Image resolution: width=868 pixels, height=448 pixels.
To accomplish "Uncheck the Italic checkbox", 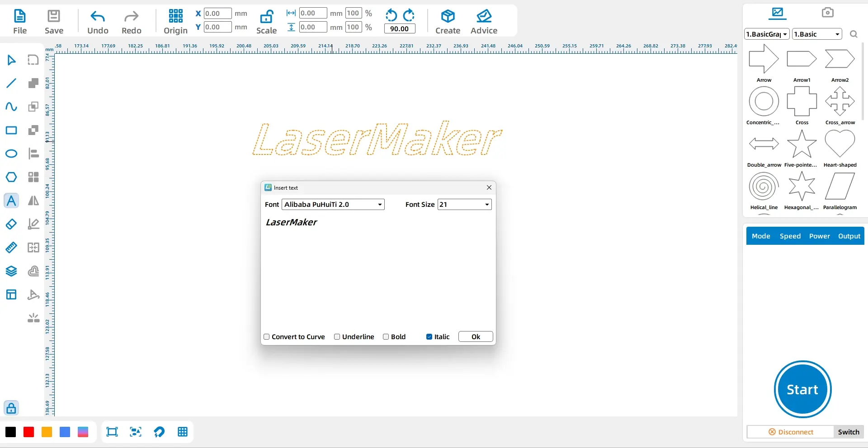I will [429, 337].
